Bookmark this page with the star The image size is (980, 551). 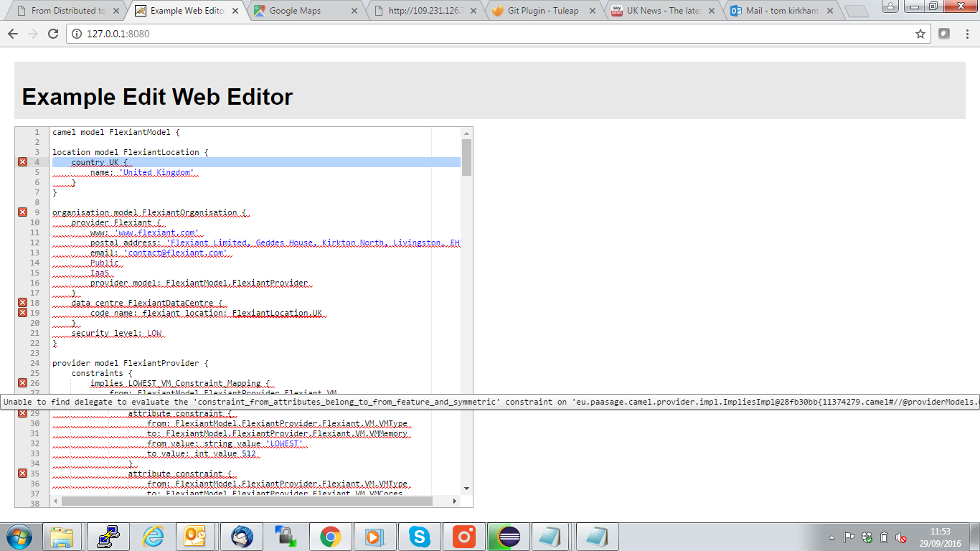pyautogui.click(x=920, y=34)
